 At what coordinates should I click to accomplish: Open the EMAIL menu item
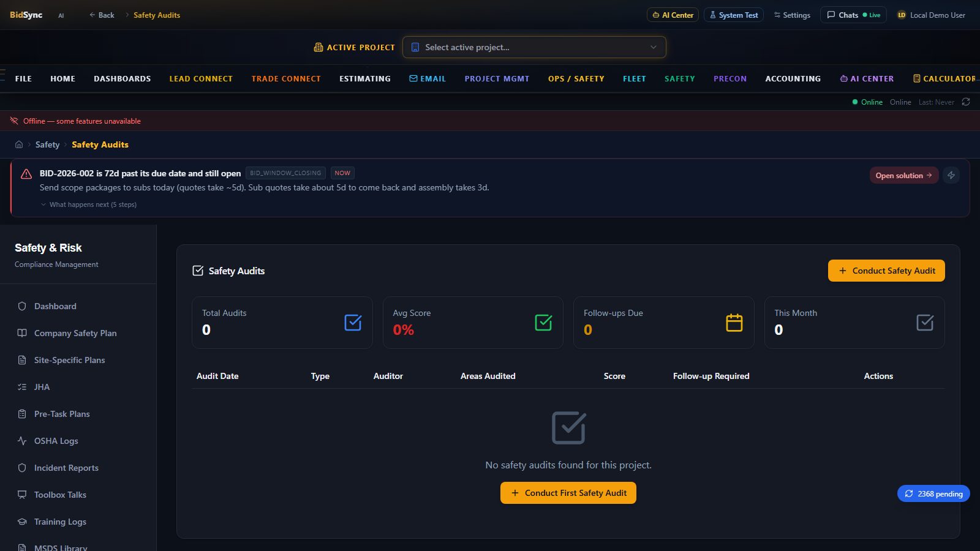[x=428, y=78]
